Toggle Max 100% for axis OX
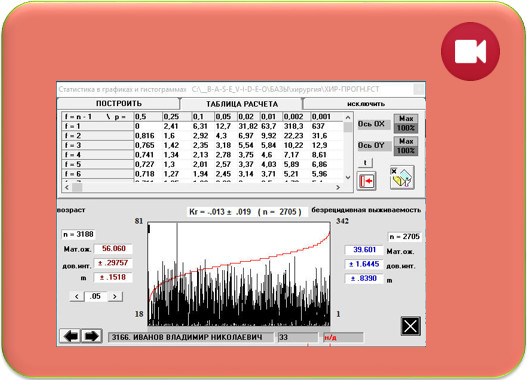The width and height of the screenshot is (527, 380). tap(406, 123)
